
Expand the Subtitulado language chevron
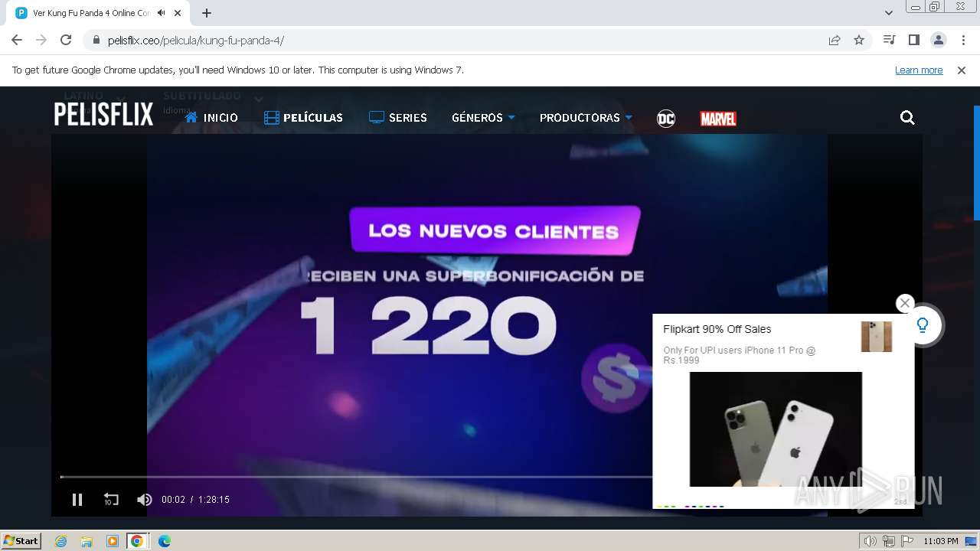tap(259, 98)
